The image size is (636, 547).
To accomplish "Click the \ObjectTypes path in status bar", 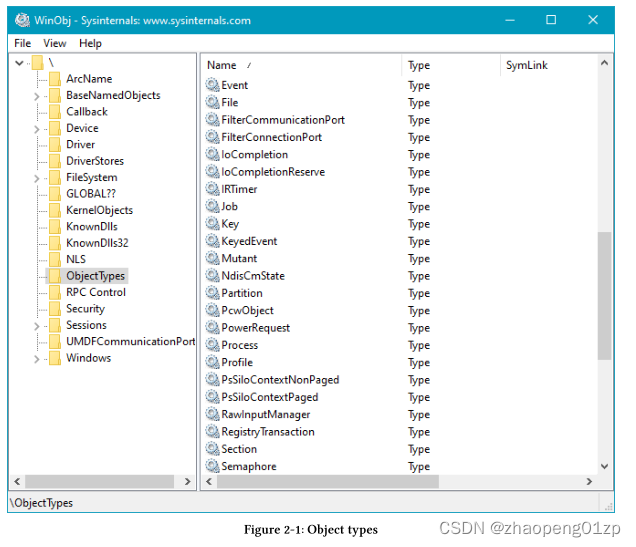I will (41, 503).
